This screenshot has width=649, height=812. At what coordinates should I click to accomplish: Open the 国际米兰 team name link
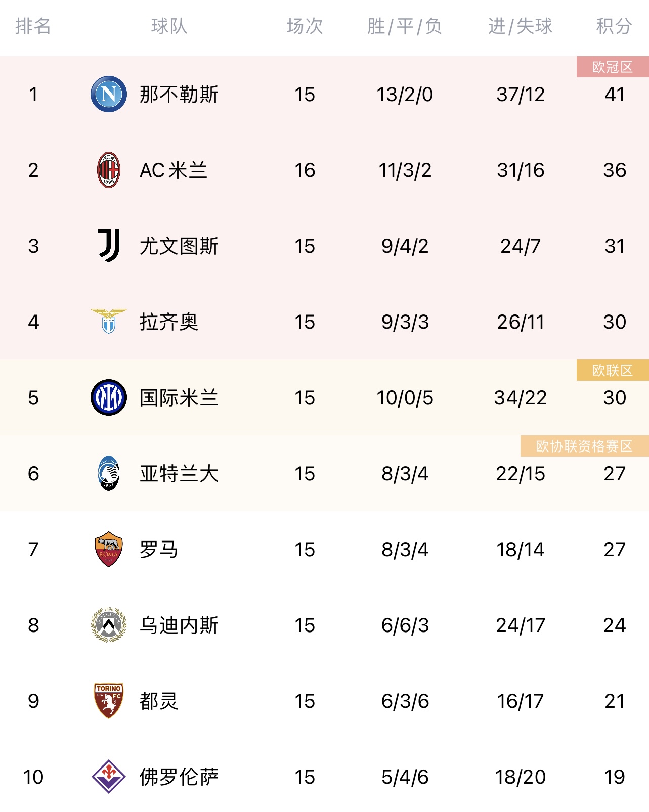pos(179,398)
